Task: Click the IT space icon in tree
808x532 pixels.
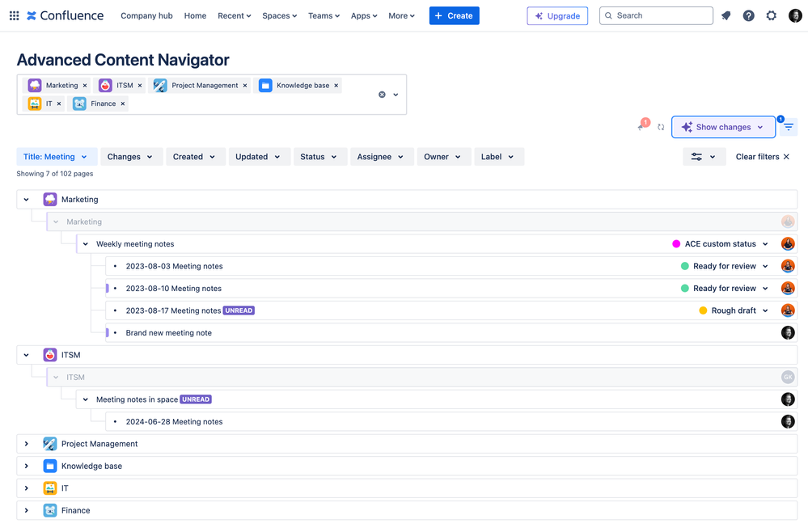Action: [x=50, y=488]
